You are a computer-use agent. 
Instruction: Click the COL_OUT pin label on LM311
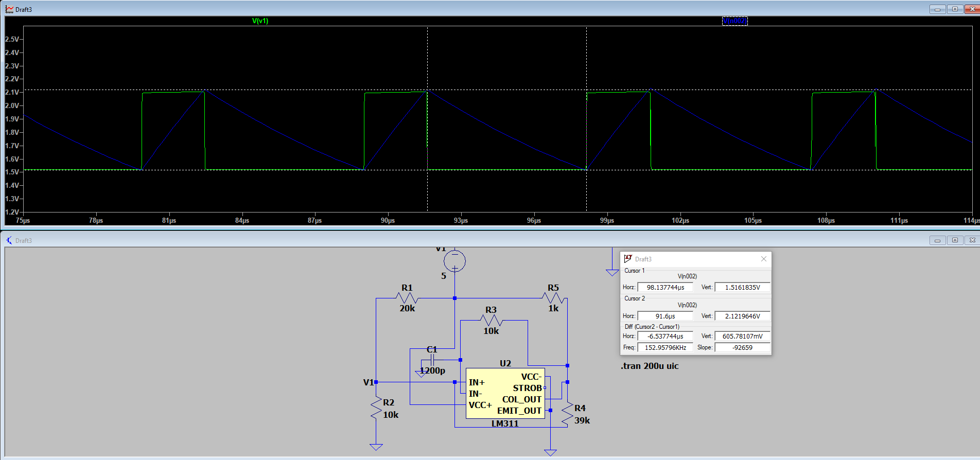pyautogui.click(x=522, y=399)
